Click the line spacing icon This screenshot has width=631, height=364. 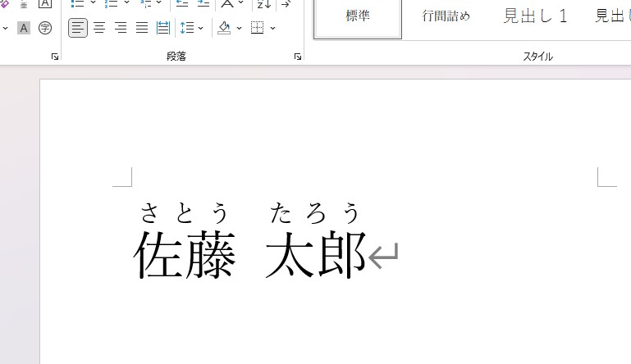tap(187, 28)
